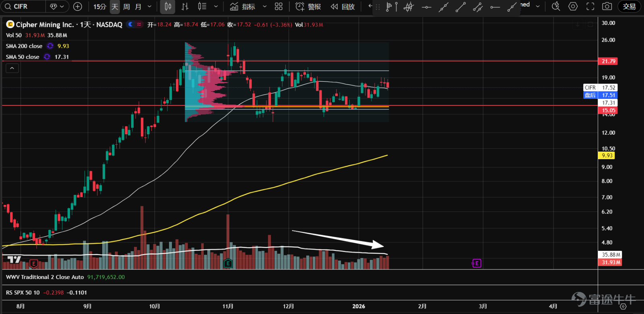Click the SMA 50 refresh icon
Image resolution: width=644 pixels, height=314 pixels.
(47, 57)
